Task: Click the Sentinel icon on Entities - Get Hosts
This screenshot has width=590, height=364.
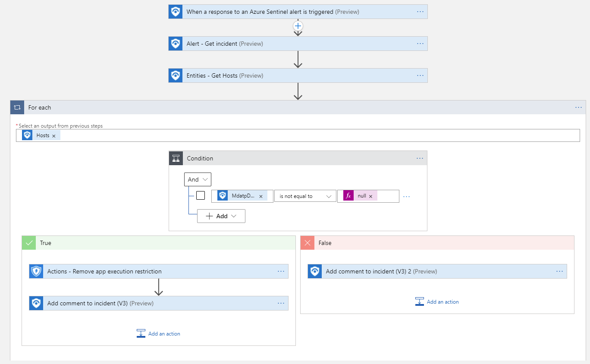Action: 176,75
